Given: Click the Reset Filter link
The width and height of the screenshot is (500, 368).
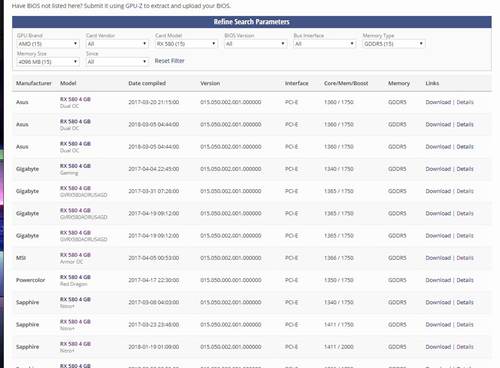Looking at the screenshot, I should pos(169,61).
